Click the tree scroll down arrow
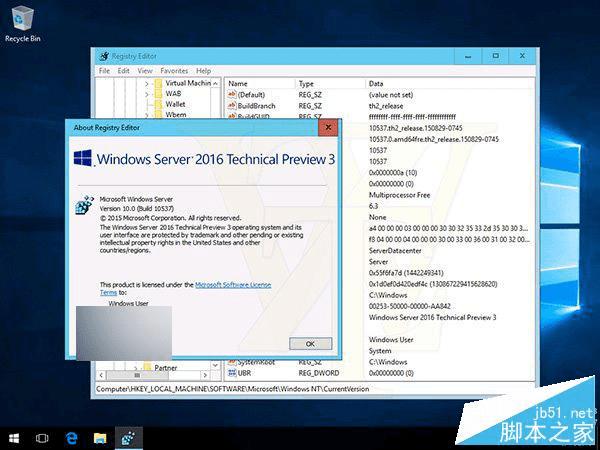The image size is (600, 450). pyautogui.click(x=215, y=365)
